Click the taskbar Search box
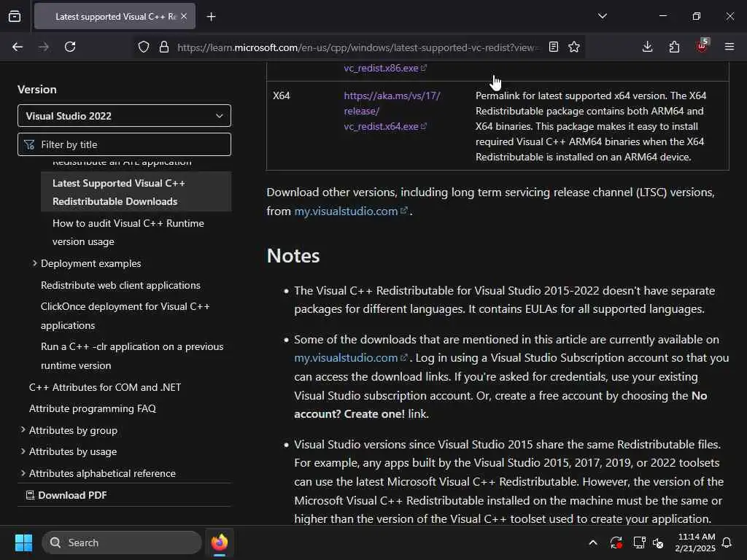This screenshot has height=560, width=747. pyautogui.click(x=122, y=542)
